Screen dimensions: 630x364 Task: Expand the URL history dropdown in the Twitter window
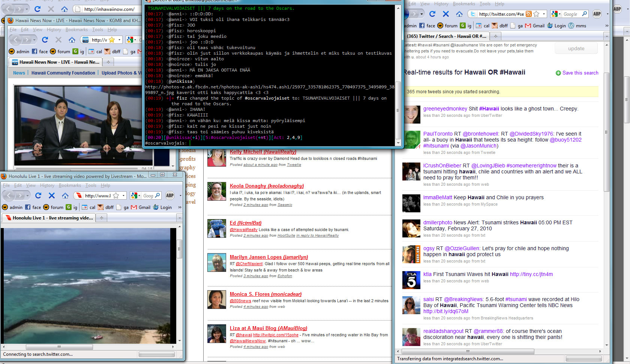[544, 14]
